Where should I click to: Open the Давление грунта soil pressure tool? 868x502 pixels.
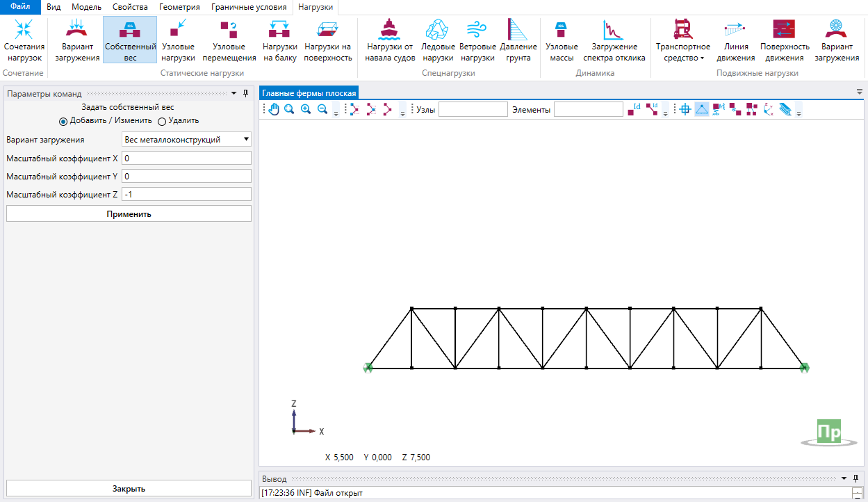tap(518, 40)
